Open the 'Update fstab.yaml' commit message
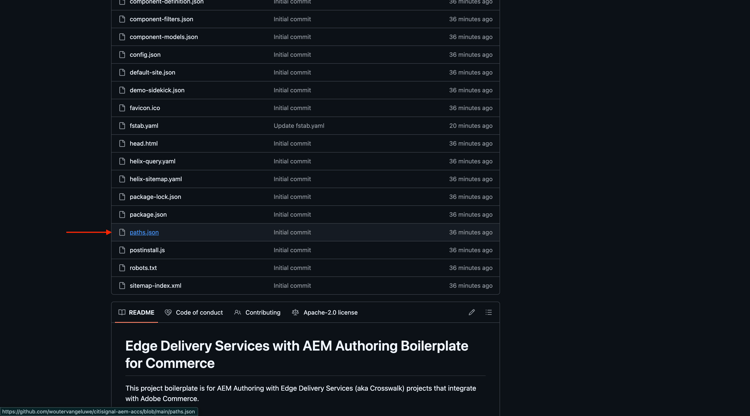The image size is (750, 416). click(x=299, y=126)
